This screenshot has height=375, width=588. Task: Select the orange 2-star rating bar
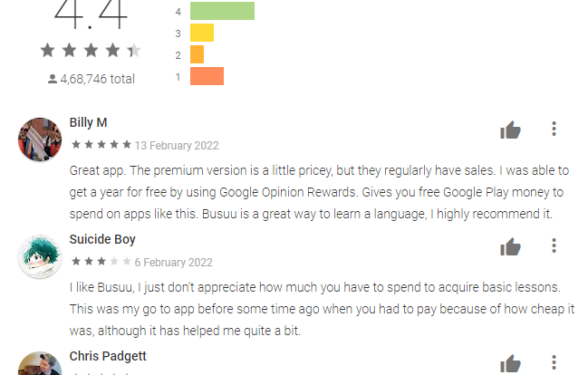coord(197,54)
